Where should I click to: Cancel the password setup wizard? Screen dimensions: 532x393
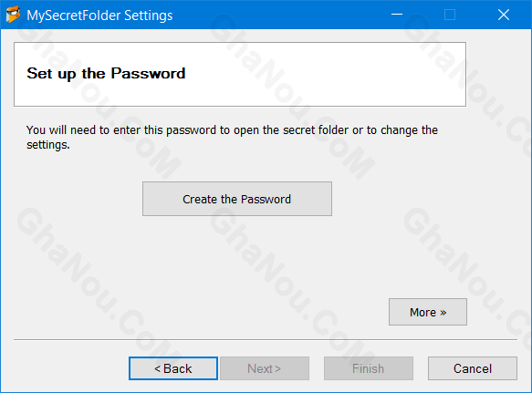point(473,368)
